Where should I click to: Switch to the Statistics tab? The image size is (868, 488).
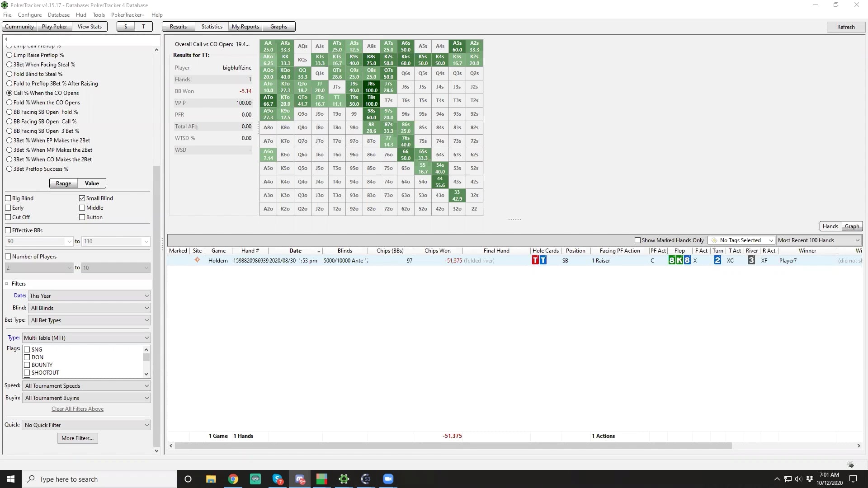point(212,27)
